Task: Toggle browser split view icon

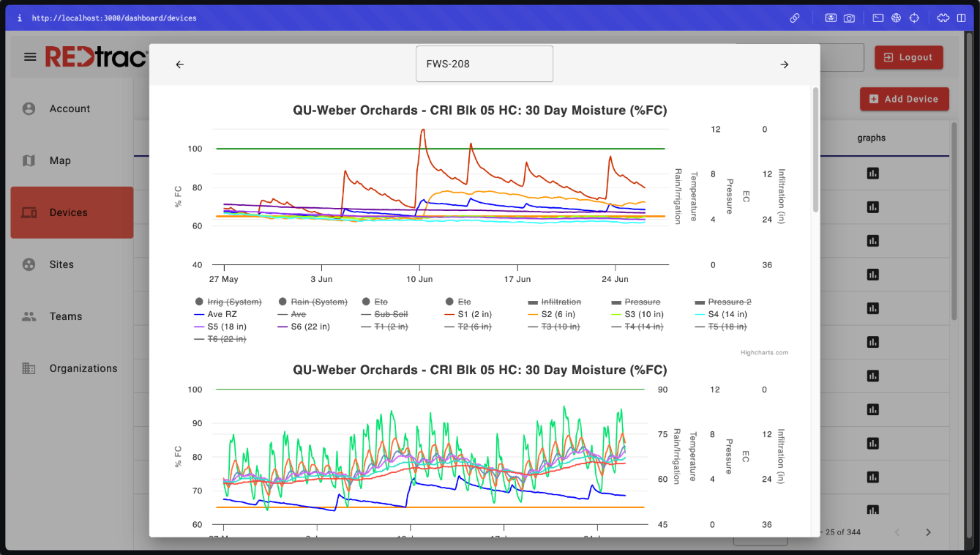Action: (x=962, y=18)
